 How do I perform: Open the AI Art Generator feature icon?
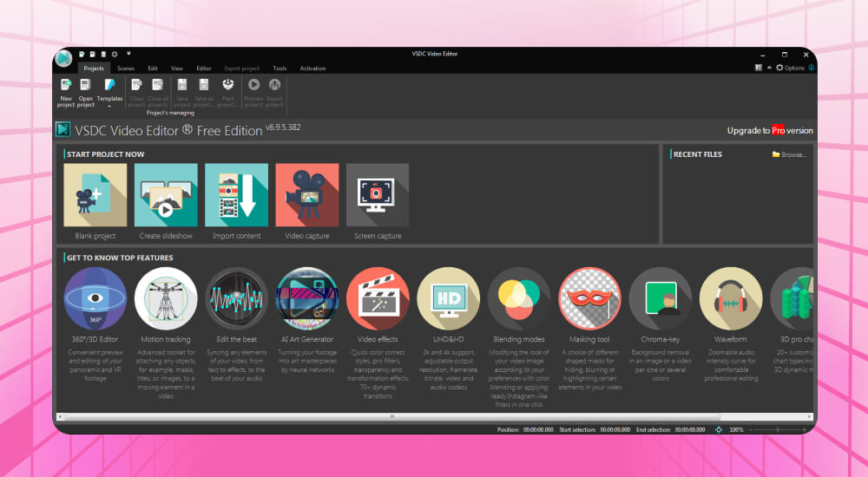(x=307, y=299)
